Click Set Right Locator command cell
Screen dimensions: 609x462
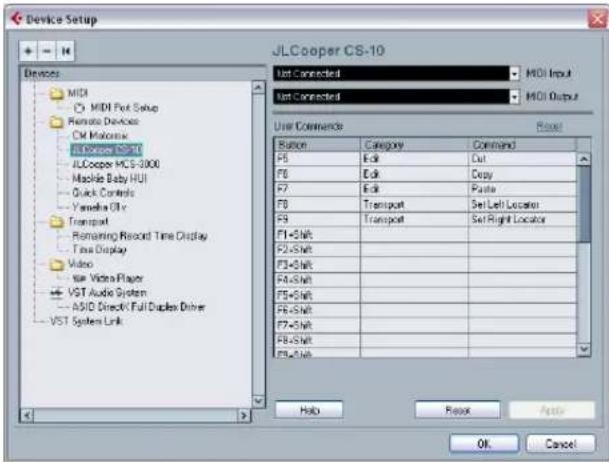click(x=522, y=219)
